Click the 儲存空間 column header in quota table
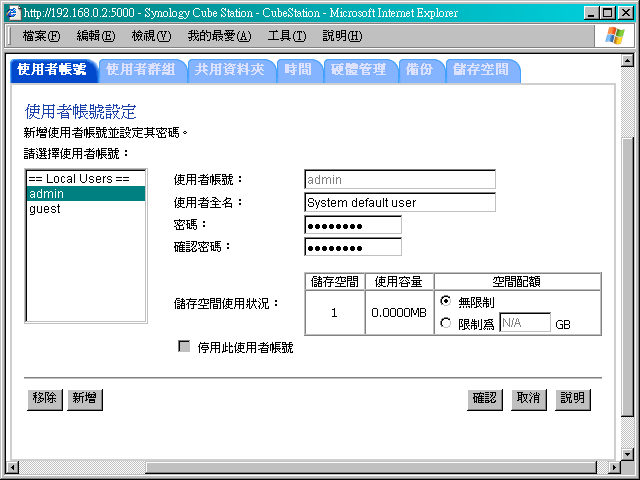Image resolution: width=640 pixels, height=480 pixels. pyautogui.click(x=334, y=282)
